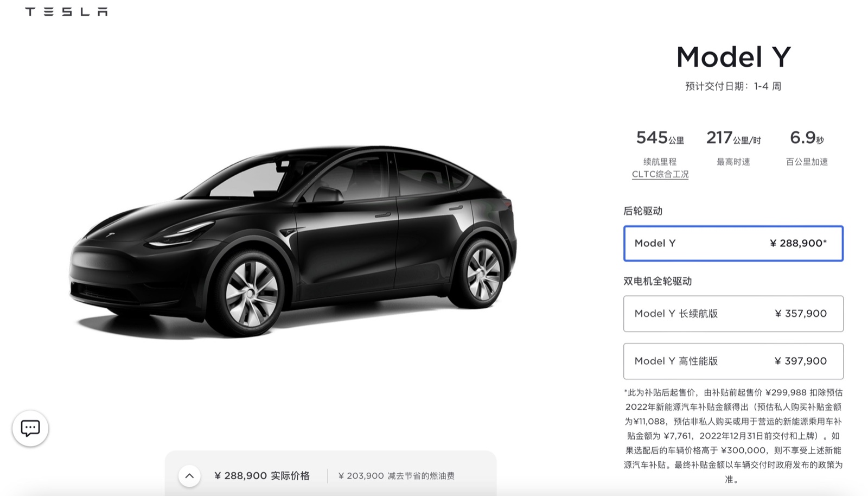Click the Model Y page heading
Image resolution: width=868 pixels, height=496 pixels.
733,56
